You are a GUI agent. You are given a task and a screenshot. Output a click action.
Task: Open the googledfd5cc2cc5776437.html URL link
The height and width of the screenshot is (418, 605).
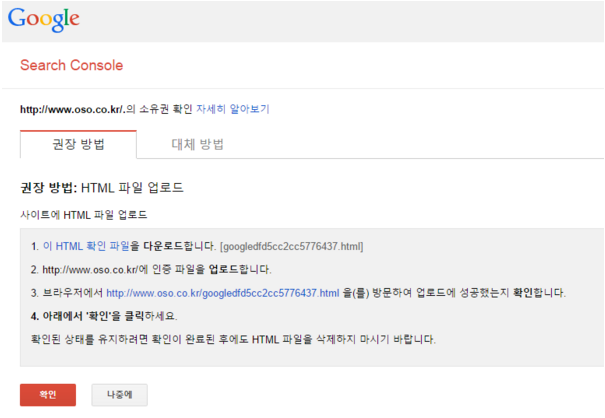223,293
